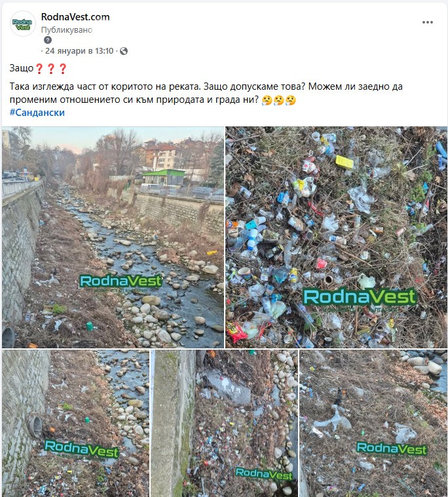Click the thinking face emojis
The width and height of the screenshot is (448, 497).
pos(279,100)
